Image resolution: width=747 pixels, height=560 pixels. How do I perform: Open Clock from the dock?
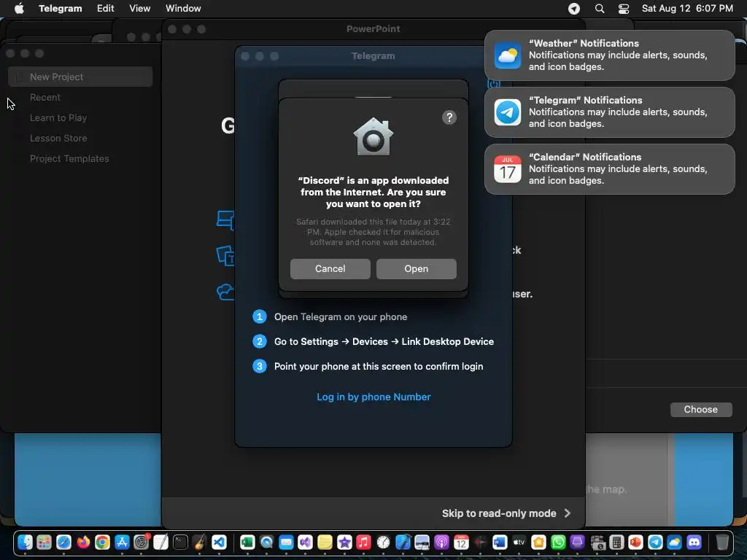[x=383, y=542]
